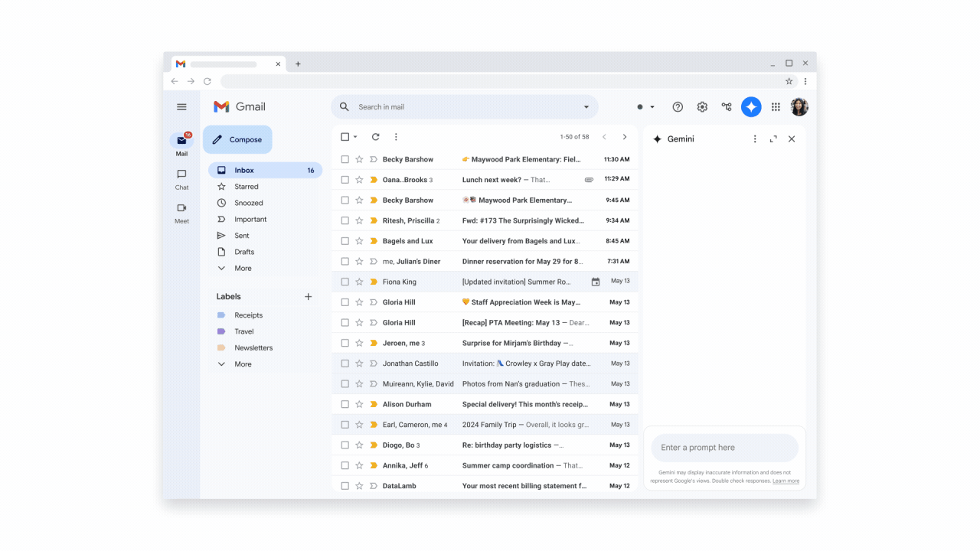
Task: Open the Gemini panel options menu
Action: pyautogui.click(x=755, y=139)
